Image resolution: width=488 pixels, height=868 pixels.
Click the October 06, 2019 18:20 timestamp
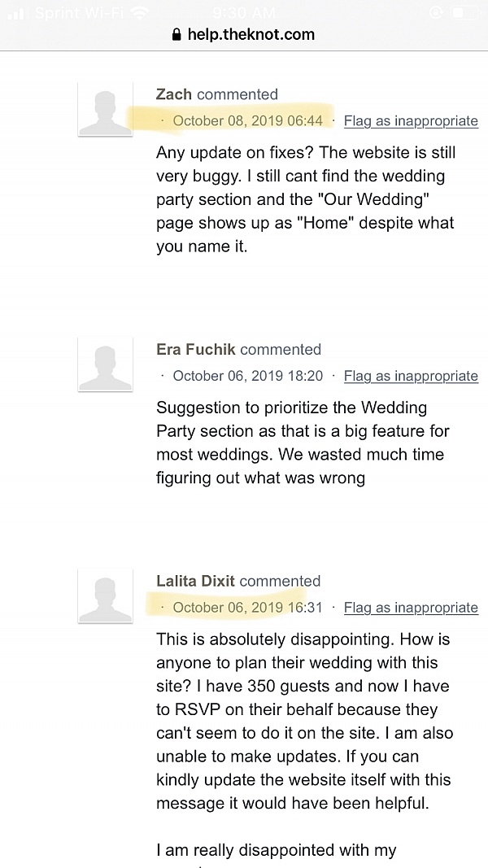[x=247, y=376]
